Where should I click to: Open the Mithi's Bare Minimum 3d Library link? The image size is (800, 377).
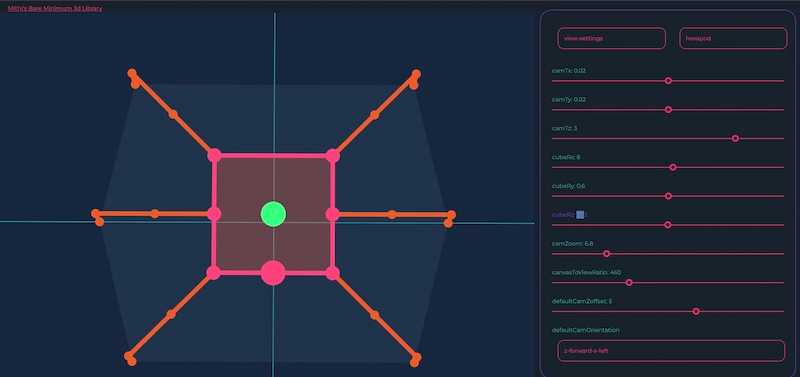point(55,8)
